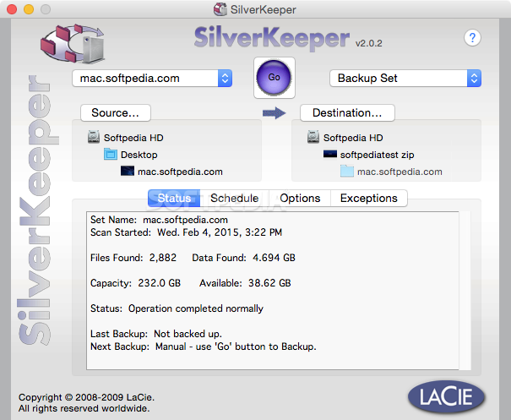Click the copyright LaCie notice
The width and height of the screenshot is (511, 420).
(86, 403)
